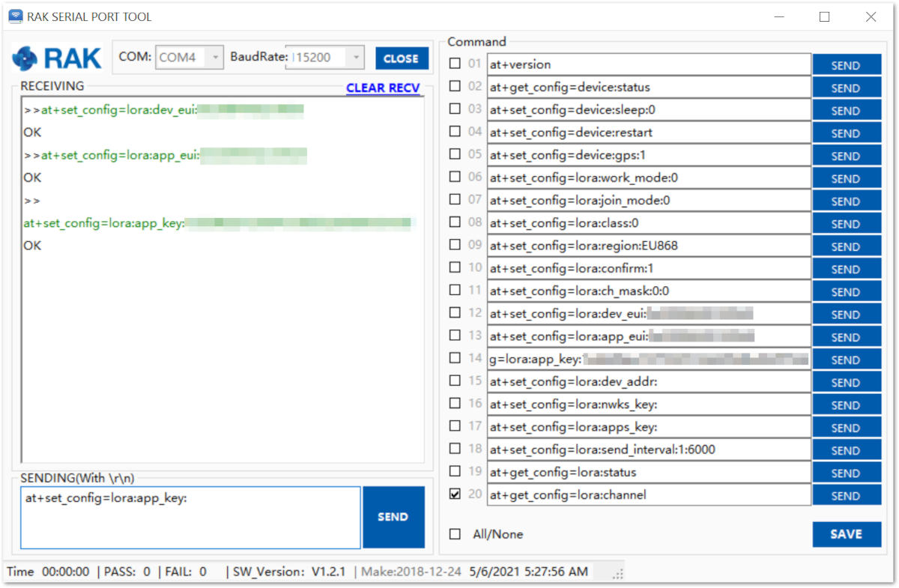Click the SENDING text input box

point(190,518)
